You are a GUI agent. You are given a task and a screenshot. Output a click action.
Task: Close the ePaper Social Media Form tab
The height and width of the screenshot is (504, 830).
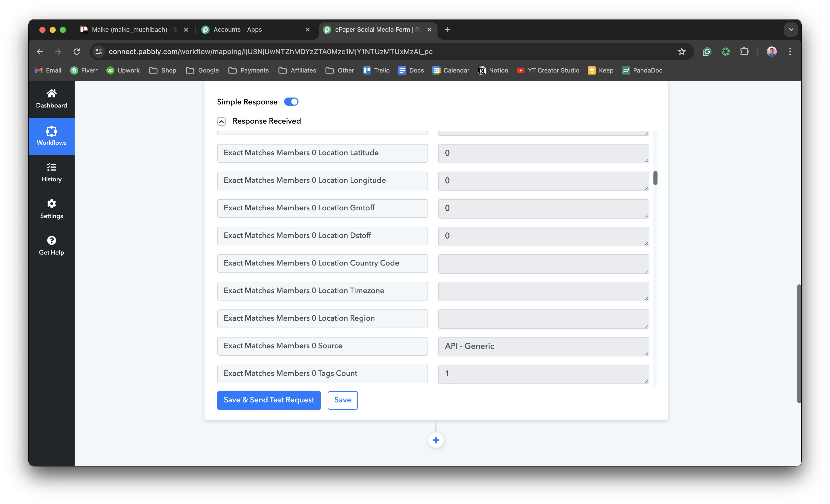click(x=429, y=30)
